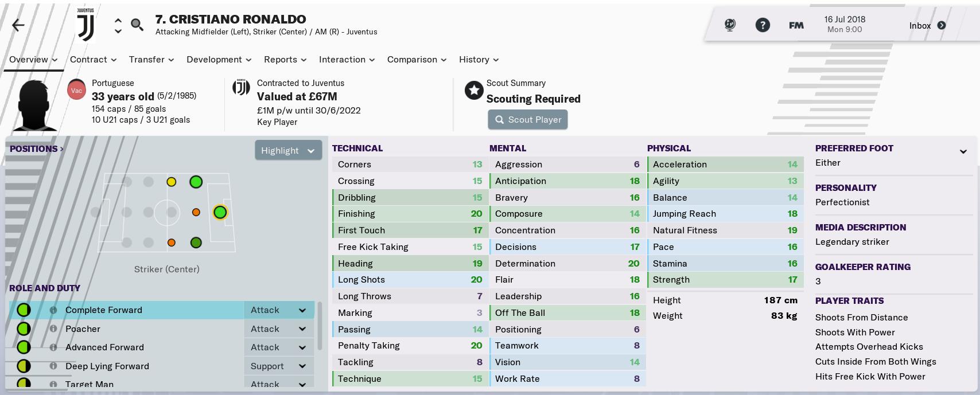Open the world globe icon
980x395 pixels.
(730, 25)
